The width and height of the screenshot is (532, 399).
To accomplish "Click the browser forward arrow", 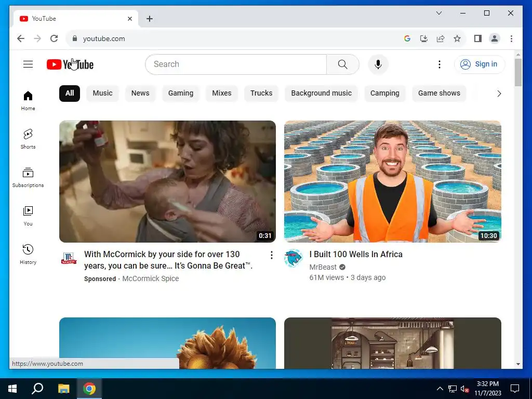I will click(x=37, y=38).
